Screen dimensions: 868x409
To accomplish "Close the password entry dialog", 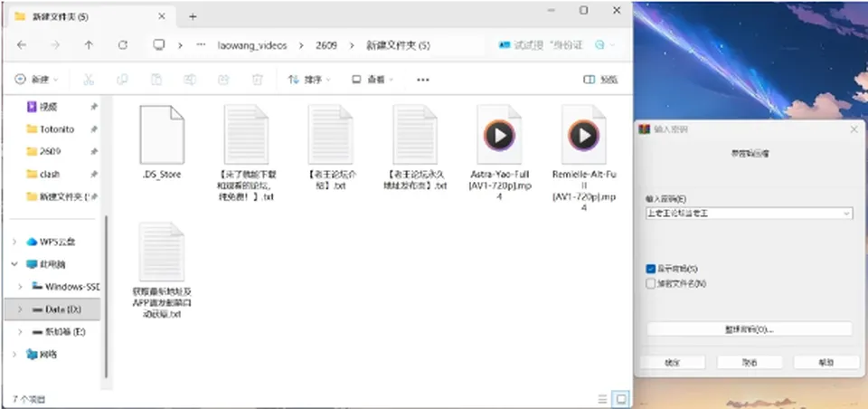I will [x=854, y=129].
